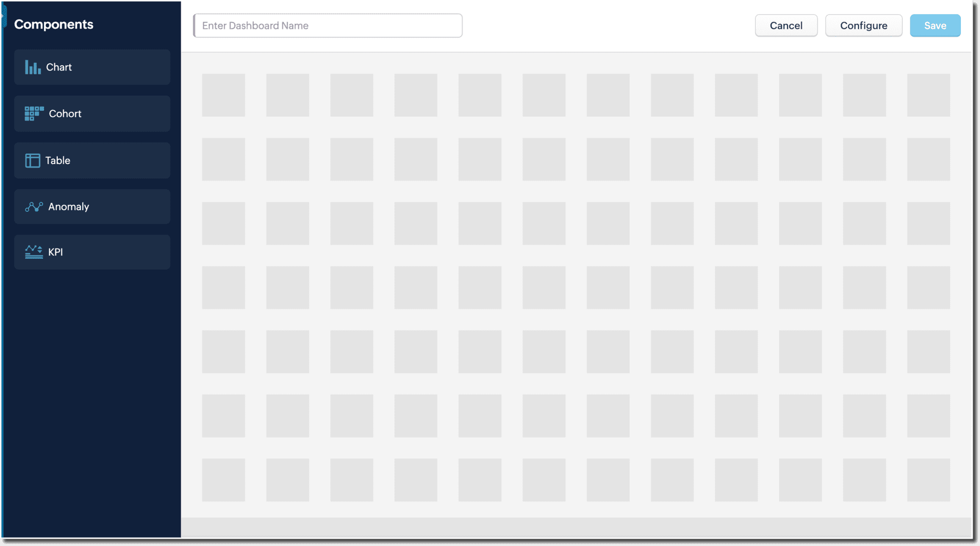Click the KPI trend icon
980x546 pixels.
click(x=34, y=252)
